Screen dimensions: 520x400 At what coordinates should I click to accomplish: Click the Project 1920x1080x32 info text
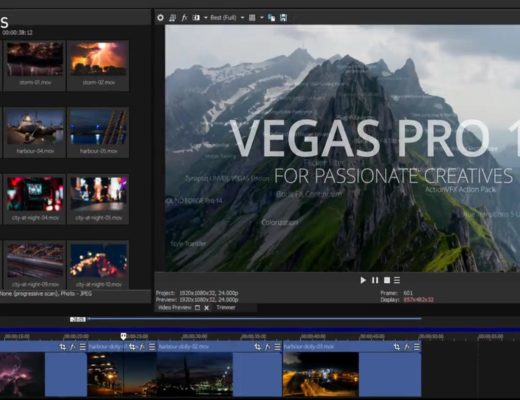pos(197,293)
